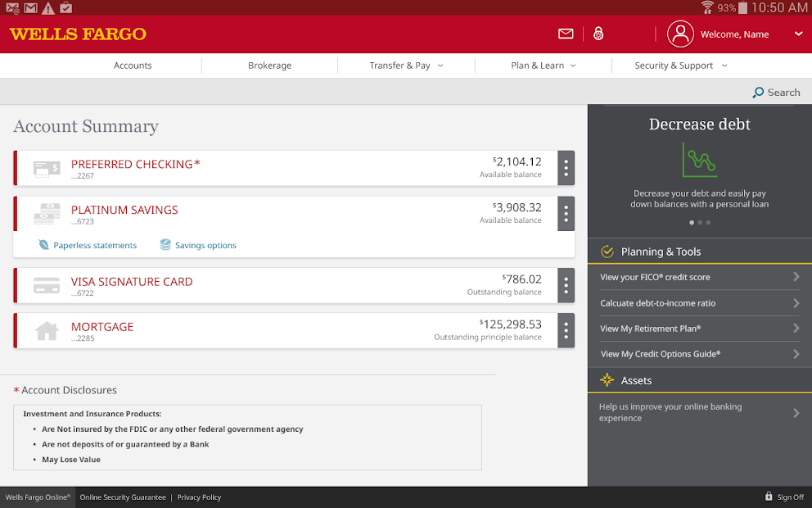This screenshot has height=508, width=812.
Task: Click View My Credit Options Guide text
Action: pyautogui.click(x=661, y=354)
